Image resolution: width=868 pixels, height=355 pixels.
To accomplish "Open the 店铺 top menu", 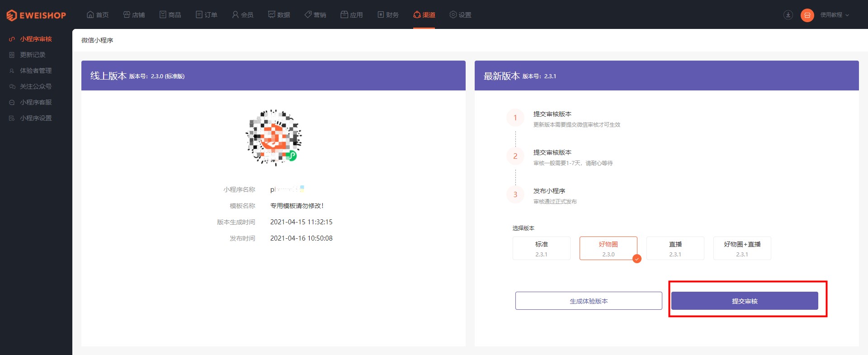I will click(134, 14).
